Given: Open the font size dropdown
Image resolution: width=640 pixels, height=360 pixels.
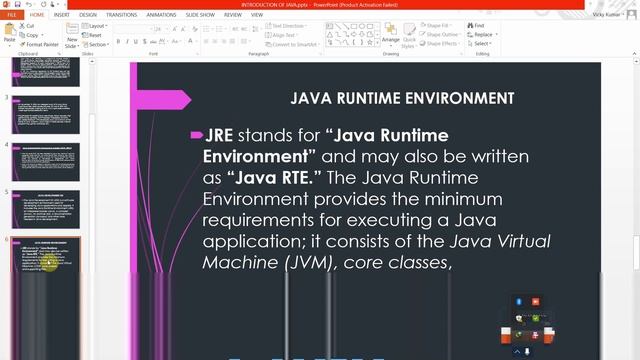Looking at the screenshot, I should 167,29.
